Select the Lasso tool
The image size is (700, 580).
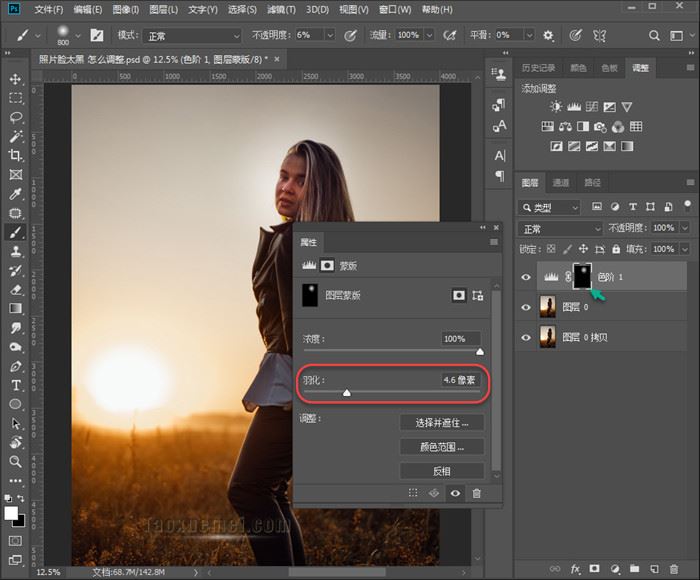[16, 117]
